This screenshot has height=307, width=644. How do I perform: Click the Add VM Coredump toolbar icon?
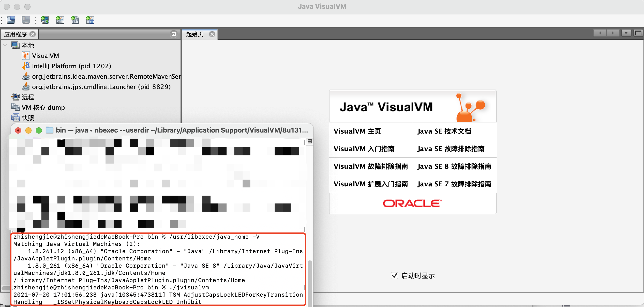75,20
